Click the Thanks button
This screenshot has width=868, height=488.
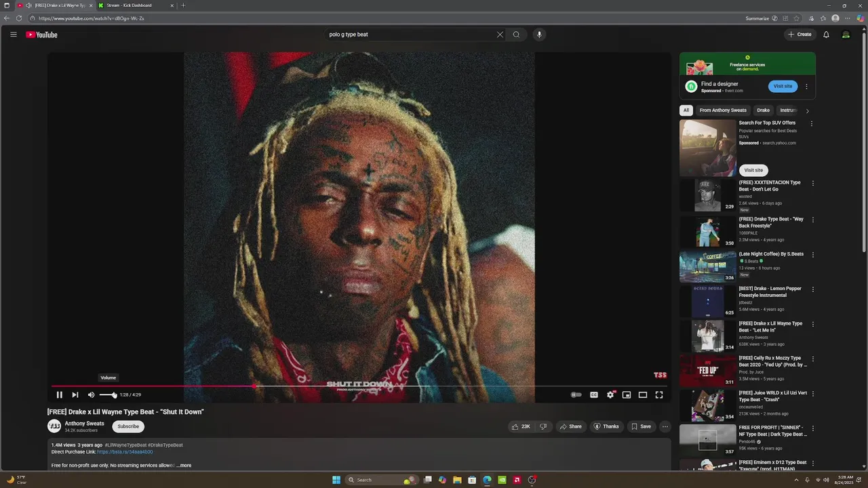point(606,426)
